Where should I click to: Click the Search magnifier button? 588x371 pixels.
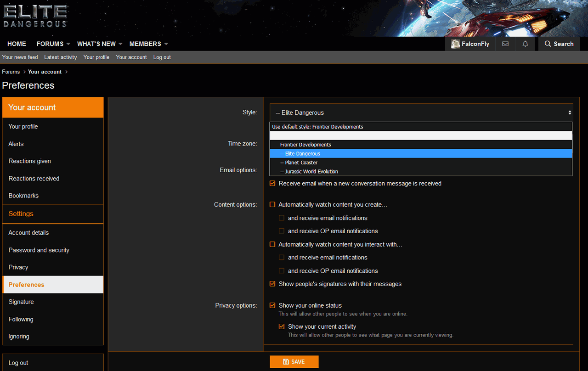point(559,44)
